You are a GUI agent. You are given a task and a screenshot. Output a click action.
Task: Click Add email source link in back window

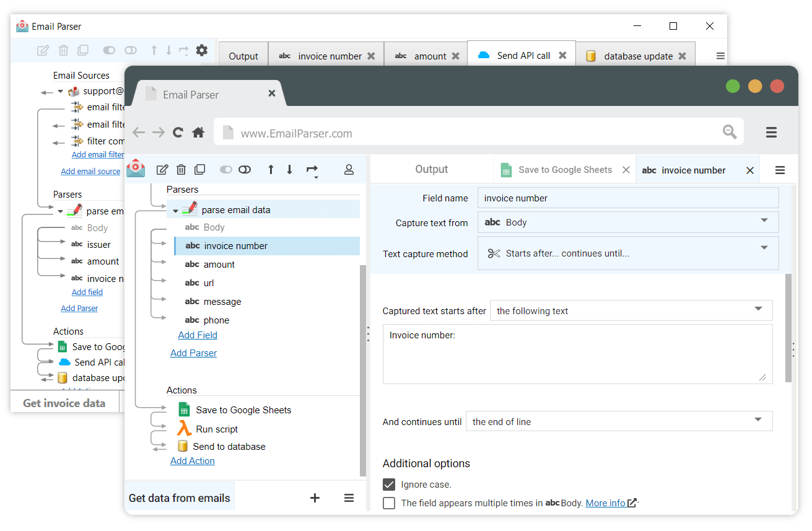(x=90, y=172)
